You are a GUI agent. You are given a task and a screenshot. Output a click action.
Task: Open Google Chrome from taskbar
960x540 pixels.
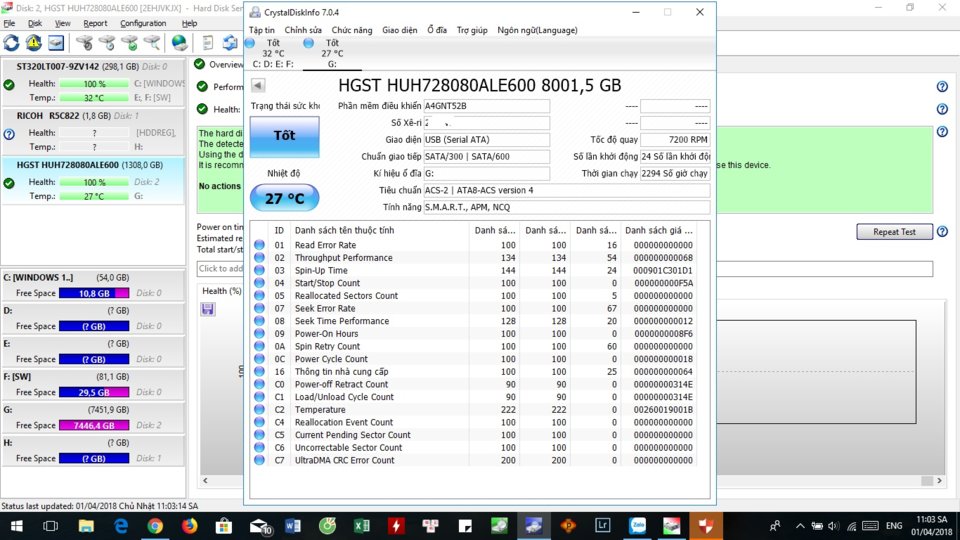tap(155, 526)
